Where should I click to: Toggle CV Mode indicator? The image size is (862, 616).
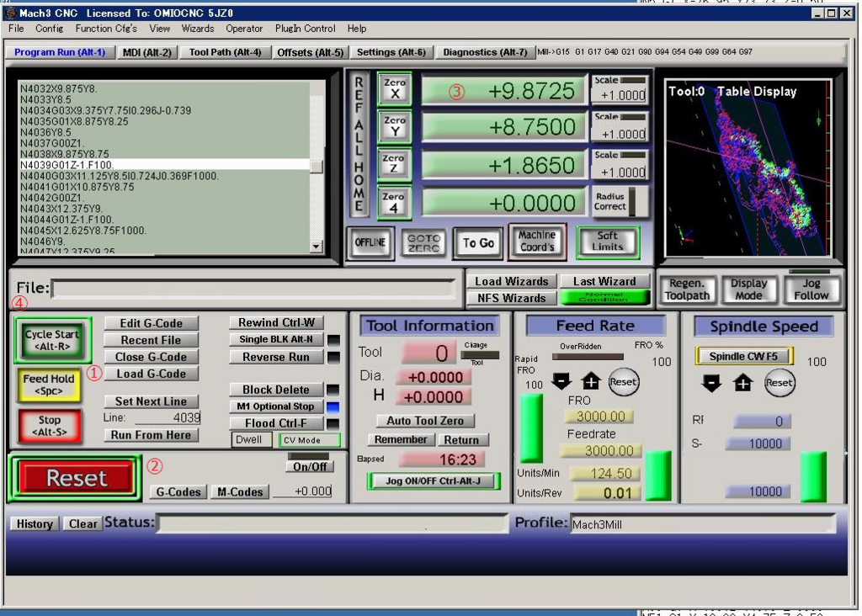tap(310, 440)
